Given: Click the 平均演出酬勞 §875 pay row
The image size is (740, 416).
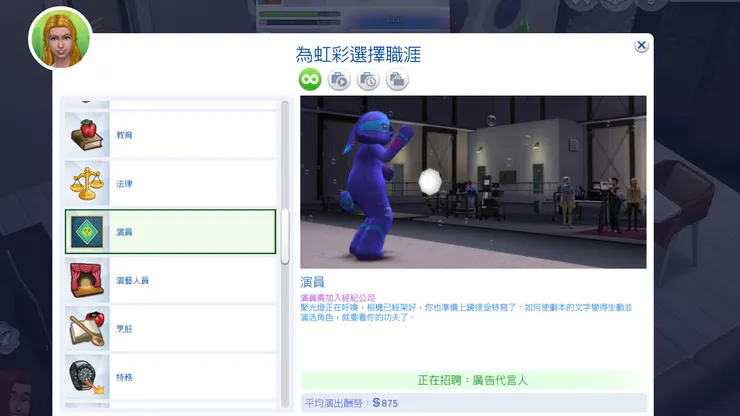Looking at the screenshot, I should (474, 403).
